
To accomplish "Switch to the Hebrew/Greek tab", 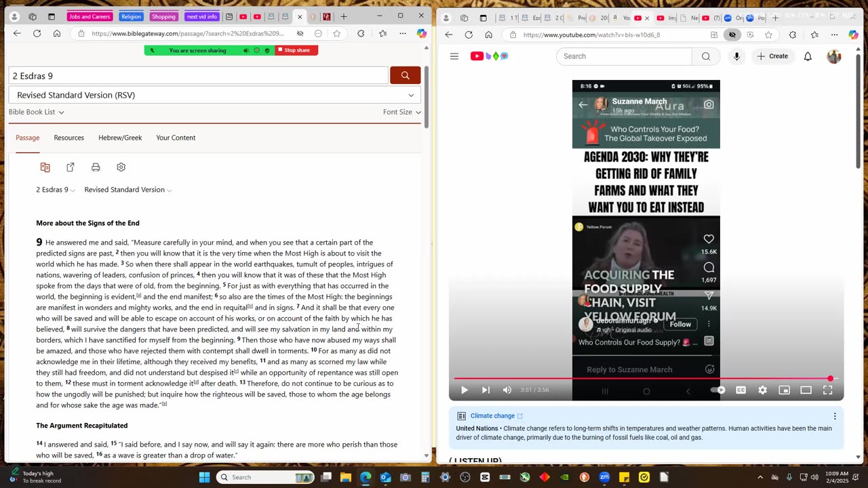I will tap(120, 138).
